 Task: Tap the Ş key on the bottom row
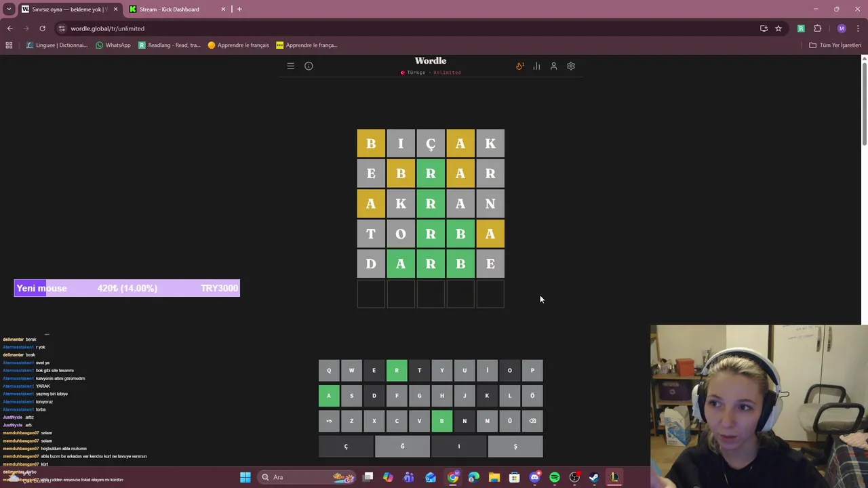point(515,447)
